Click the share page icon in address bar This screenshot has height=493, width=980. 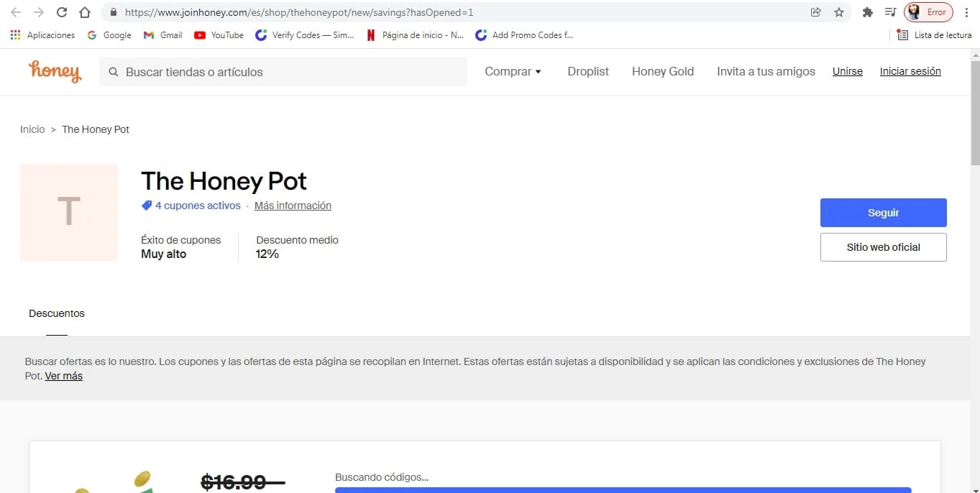tap(815, 12)
